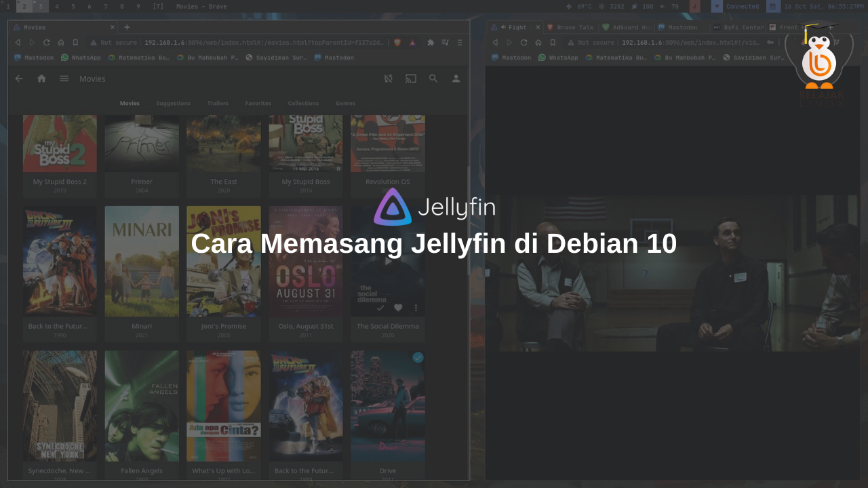Switch to the Collections tab
The image size is (868, 488).
pos(303,103)
